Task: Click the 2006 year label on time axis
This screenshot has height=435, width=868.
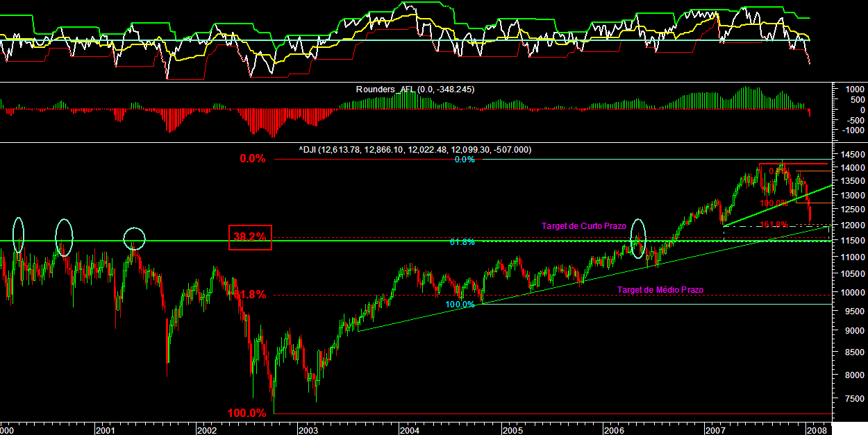Action: tap(614, 429)
